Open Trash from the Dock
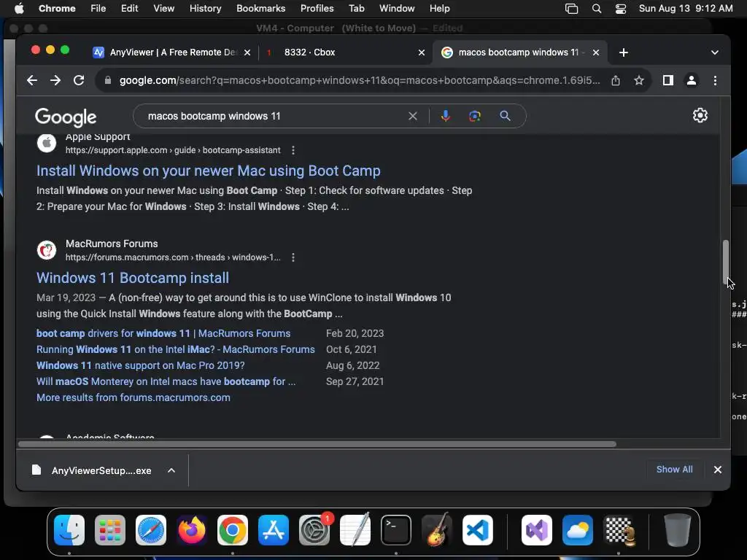The image size is (747, 560). point(677,530)
